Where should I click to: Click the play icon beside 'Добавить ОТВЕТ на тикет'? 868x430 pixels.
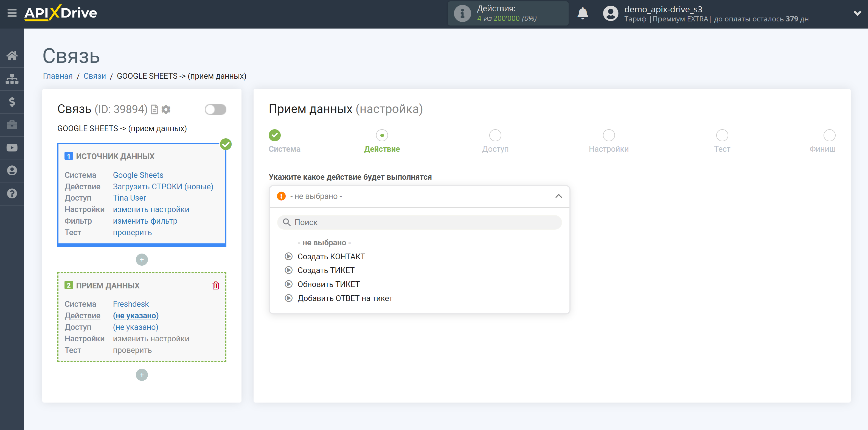[288, 298]
